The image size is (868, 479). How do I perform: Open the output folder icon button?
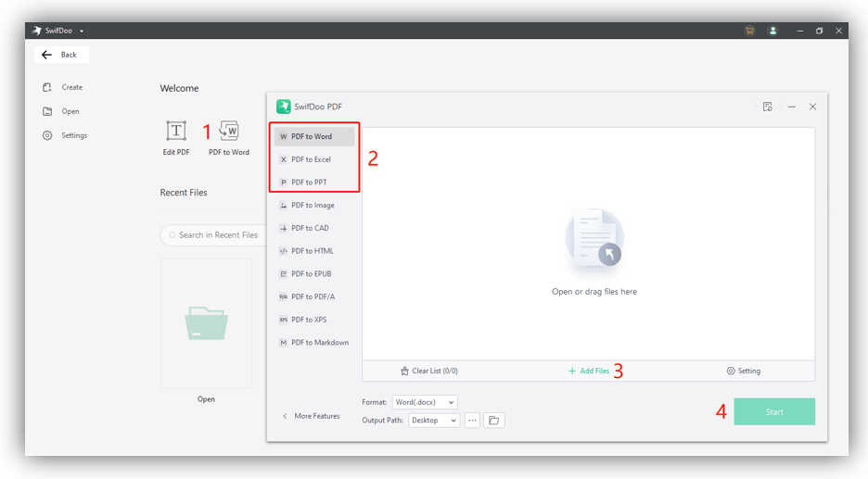point(493,421)
